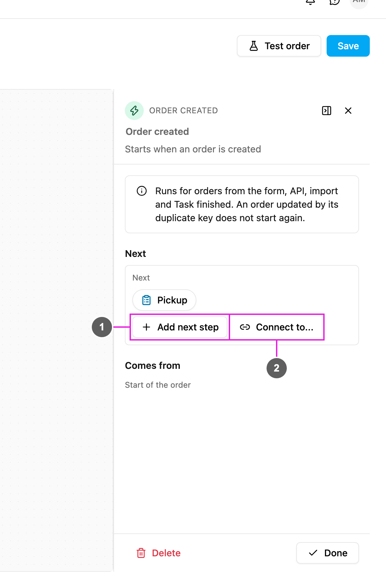Viewport: 386px width, 588px height.
Task: Open the notifications bell icon
Action: click(x=310, y=2)
